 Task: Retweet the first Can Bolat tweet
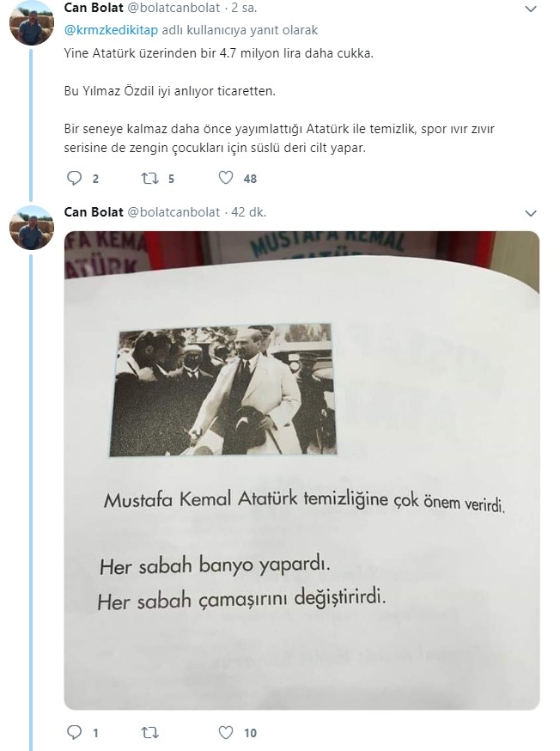pos(149,179)
